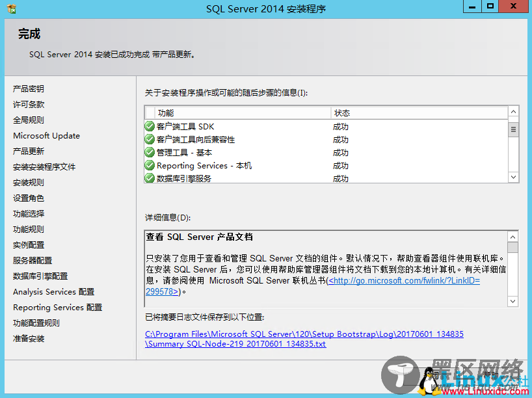This screenshot has height=398, width=532.
Task: Select the 安装安装程序文件 step
Action: pos(44,167)
